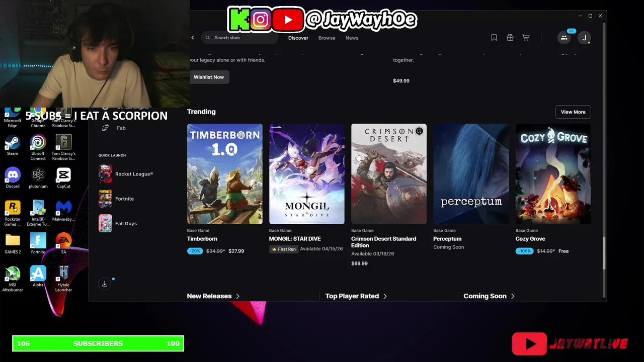Open Aloha desktop icon
Screen dimensions: 644x362
coord(38,277)
